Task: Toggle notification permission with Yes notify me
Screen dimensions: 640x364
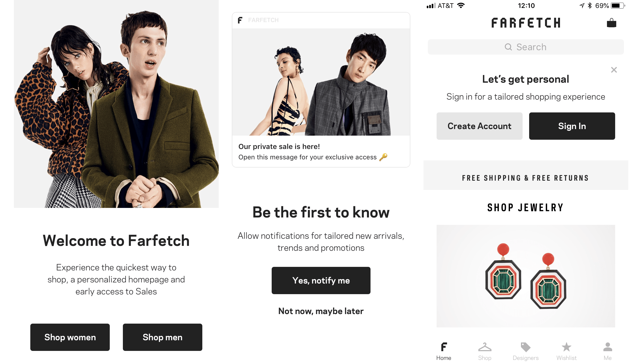Action: (x=321, y=281)
